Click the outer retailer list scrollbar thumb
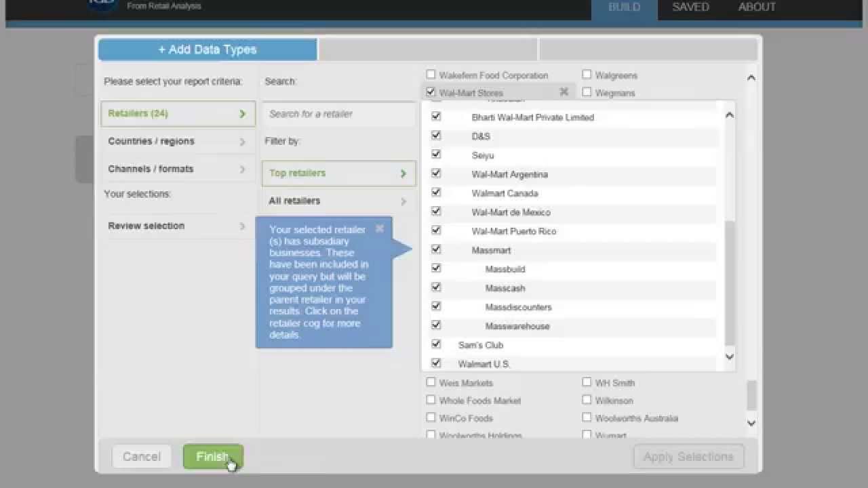Image resolution: width=868 pixels, height=488 pixels. coord(751,395)
